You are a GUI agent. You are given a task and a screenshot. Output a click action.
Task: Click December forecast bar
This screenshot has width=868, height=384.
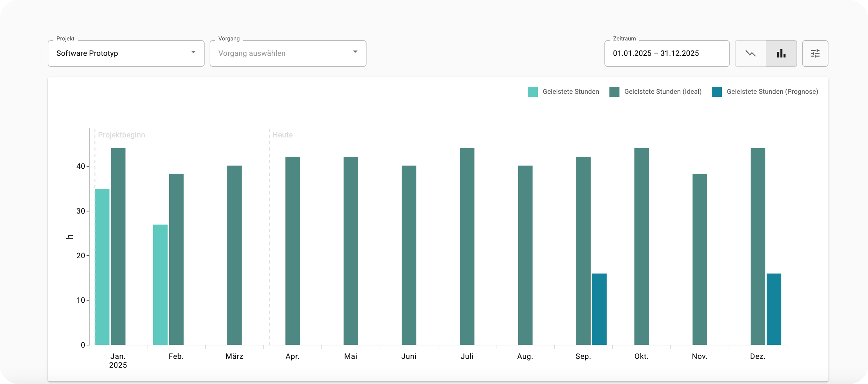point(774,309)
